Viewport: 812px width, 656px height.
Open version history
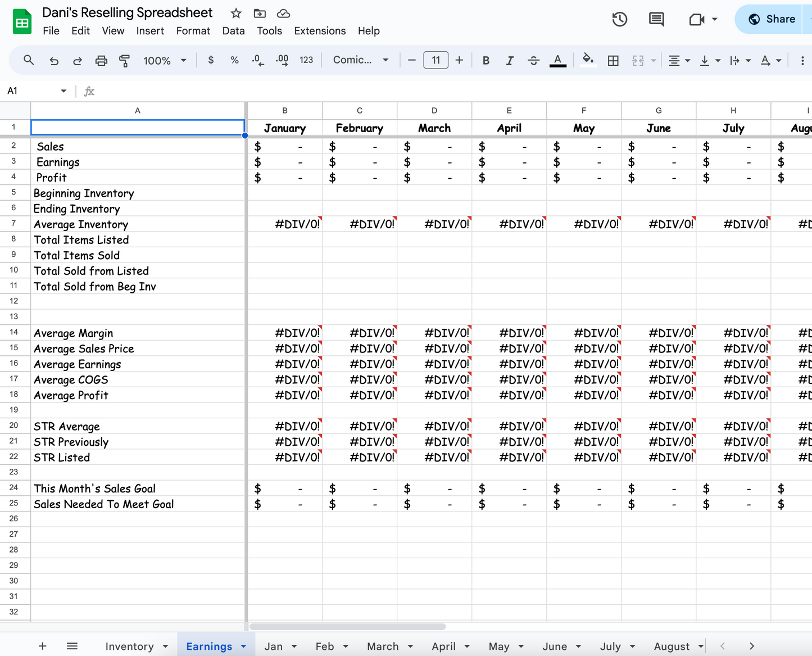tap(620, 19)
